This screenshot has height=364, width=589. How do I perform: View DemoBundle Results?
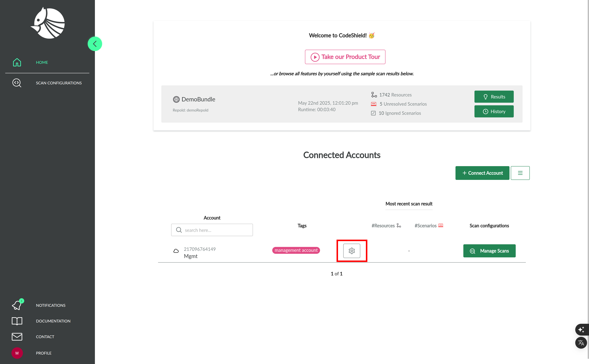point(494,97)
